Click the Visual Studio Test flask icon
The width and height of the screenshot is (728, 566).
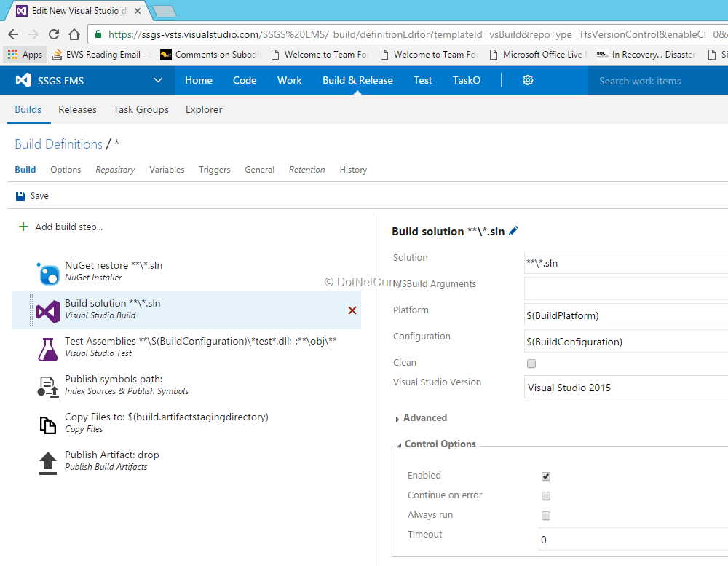(x=48, y=349)
